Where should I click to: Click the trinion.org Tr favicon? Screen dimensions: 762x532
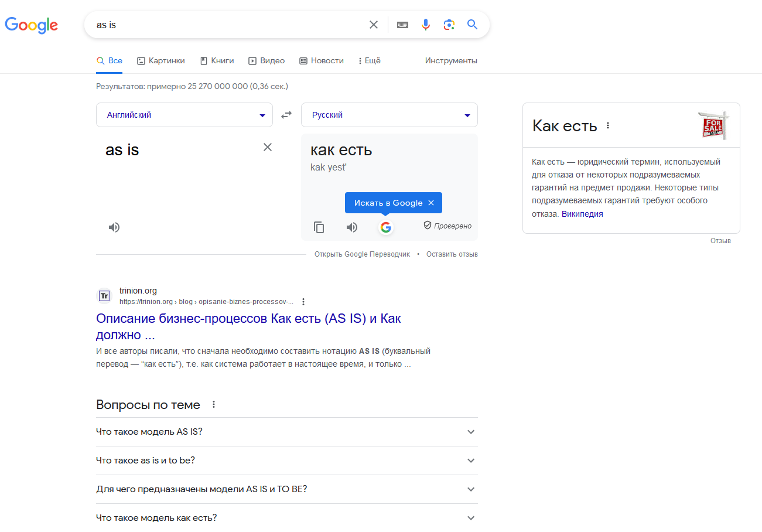[x=104, y=296]
